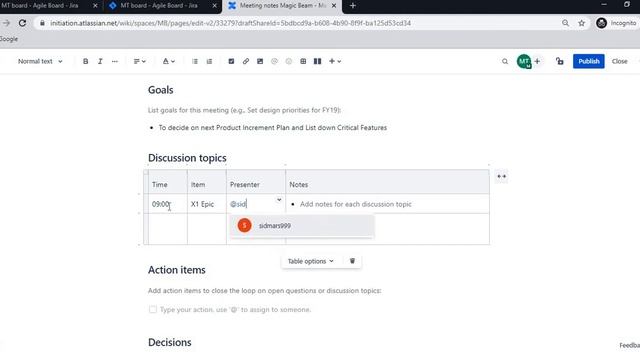Open the Google bookmark
640x360 pixels.
pyautogui.click(x=9, y=39)
